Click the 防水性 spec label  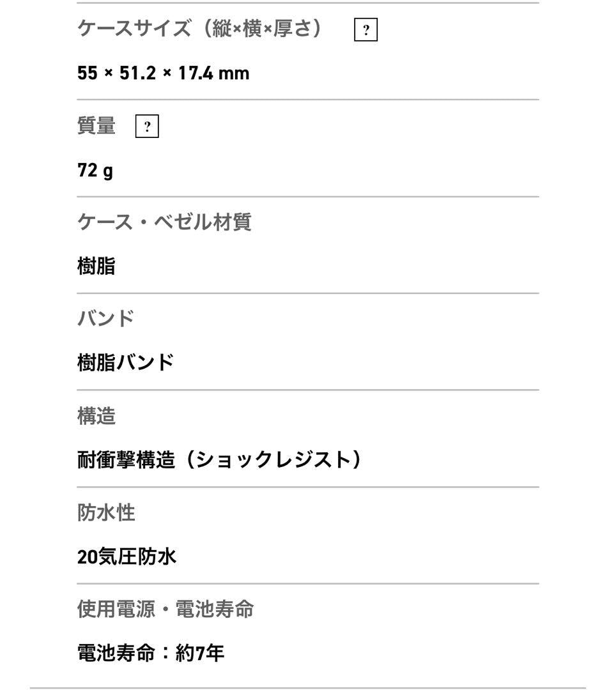[x=106, y=512]
